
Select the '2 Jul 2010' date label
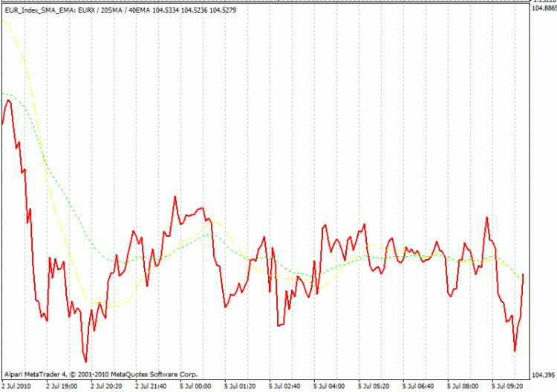click(x=18, y=386)
